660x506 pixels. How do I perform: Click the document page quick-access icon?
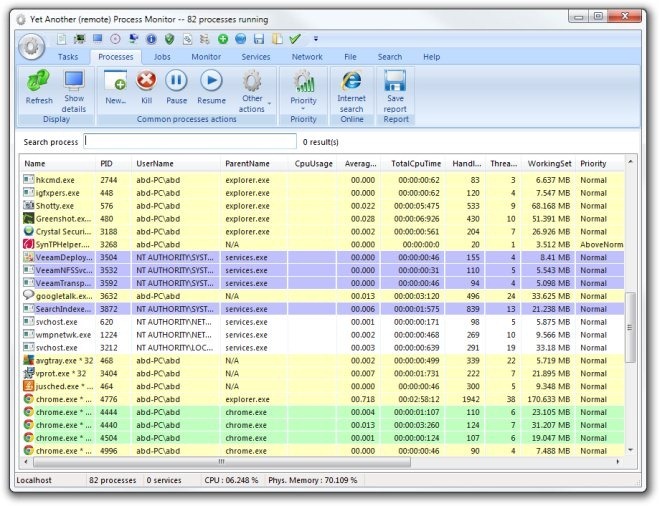62,39
